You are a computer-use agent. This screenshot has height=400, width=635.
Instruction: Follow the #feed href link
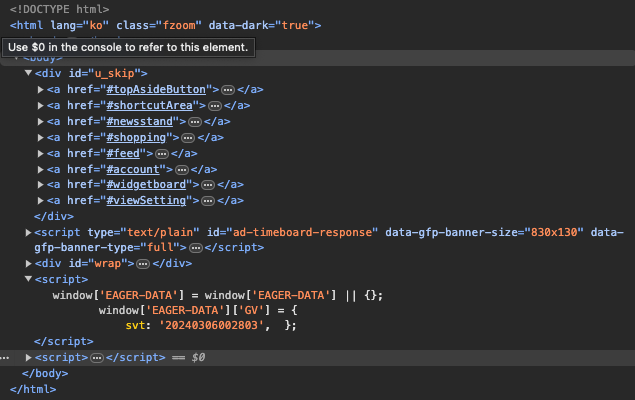pos(123,153)
